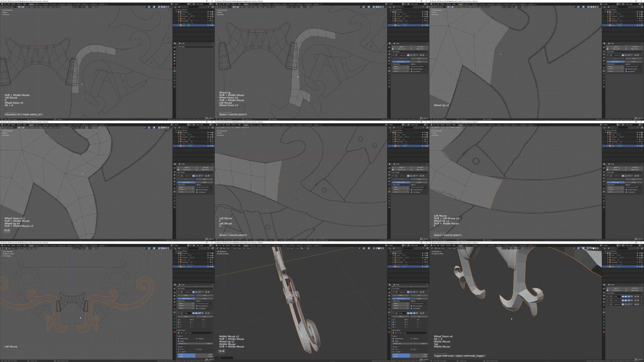
Task: Select solid shading sphere in 'Middle Mouse x2' frame
Action: 379,248
